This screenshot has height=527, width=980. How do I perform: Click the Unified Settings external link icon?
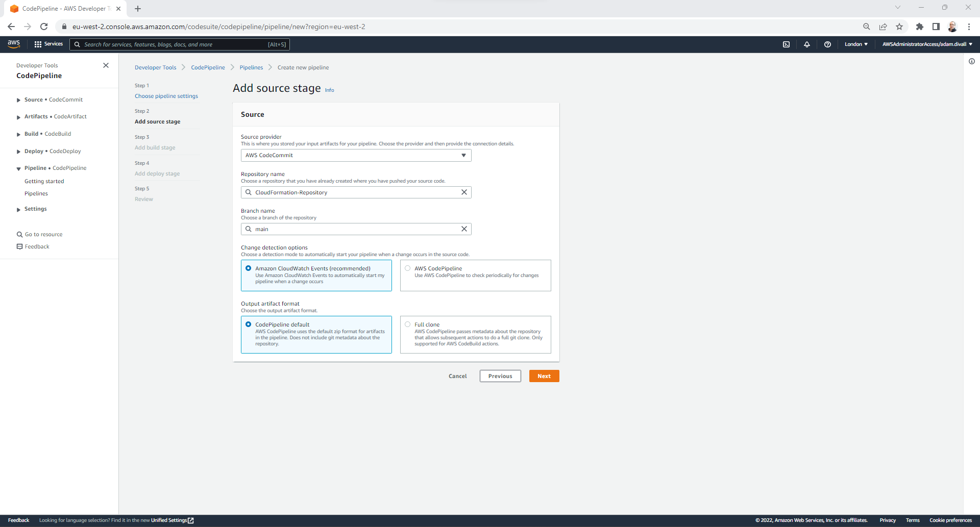coord(191,520)
